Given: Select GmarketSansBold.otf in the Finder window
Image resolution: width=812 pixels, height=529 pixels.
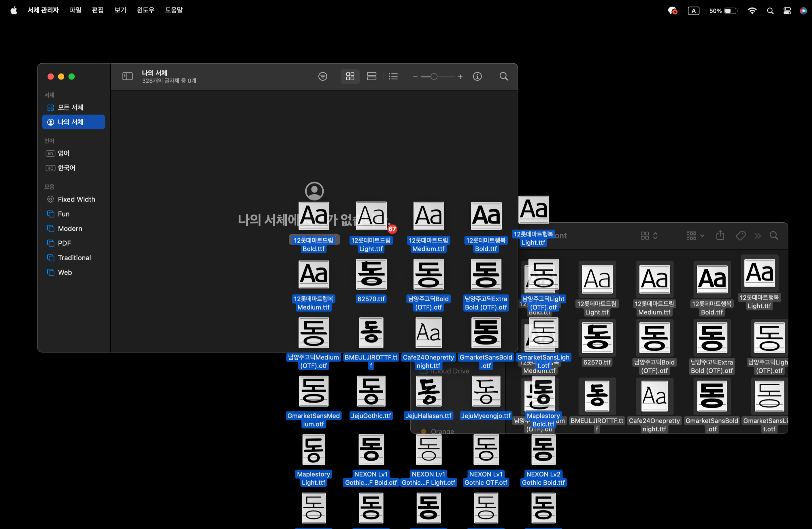Looking at the screenshot, I should tap(712, 406).
